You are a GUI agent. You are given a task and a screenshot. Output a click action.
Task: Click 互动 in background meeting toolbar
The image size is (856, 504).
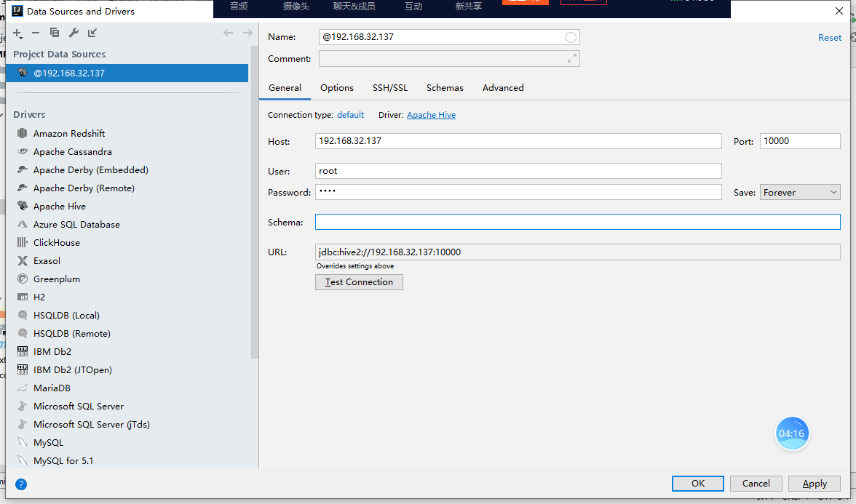point(413,6)
